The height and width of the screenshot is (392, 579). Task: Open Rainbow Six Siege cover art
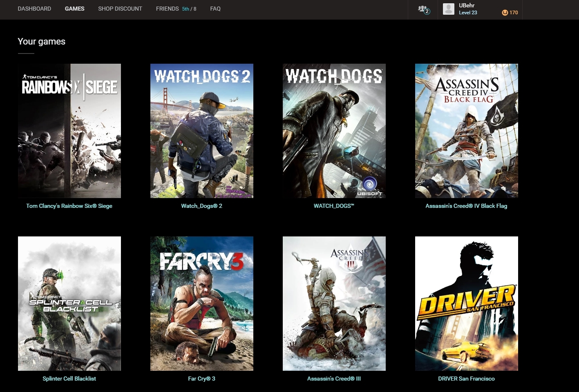(69, 131)
